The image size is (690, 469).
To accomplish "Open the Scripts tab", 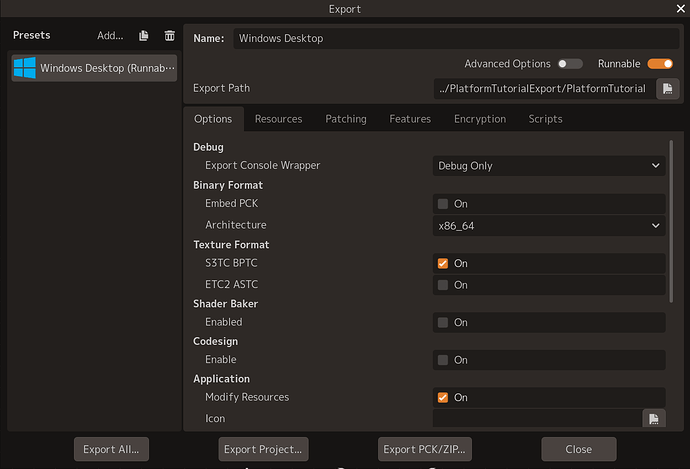I will click(545, 119).
